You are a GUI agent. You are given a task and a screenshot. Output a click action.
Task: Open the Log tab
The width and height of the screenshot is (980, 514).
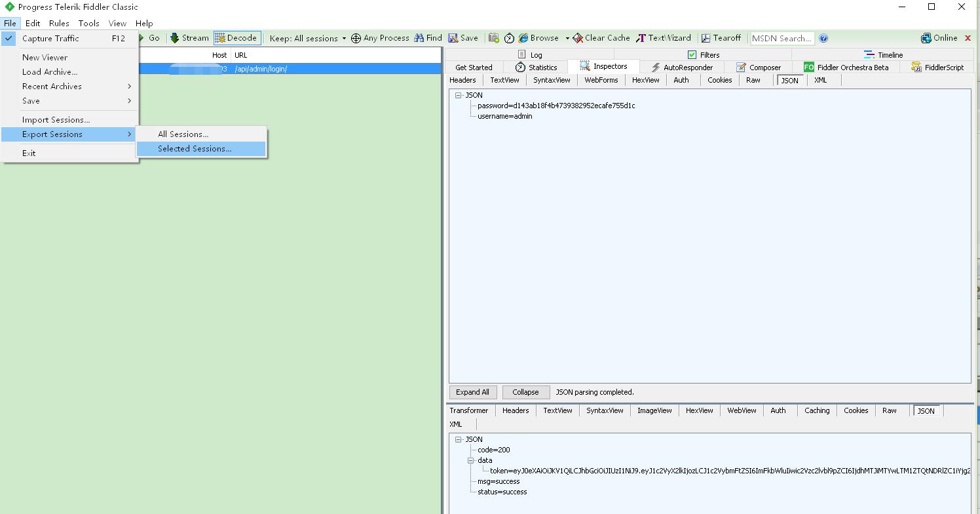[530, 54]
